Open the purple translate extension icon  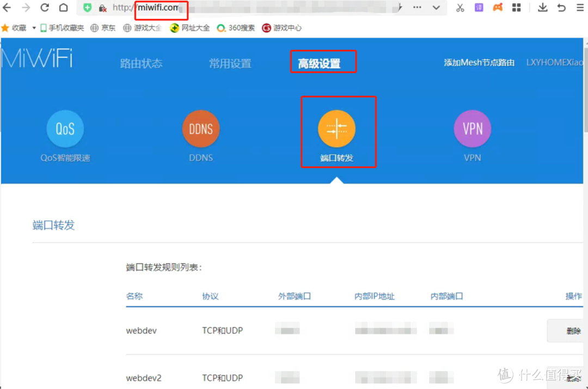479,8
